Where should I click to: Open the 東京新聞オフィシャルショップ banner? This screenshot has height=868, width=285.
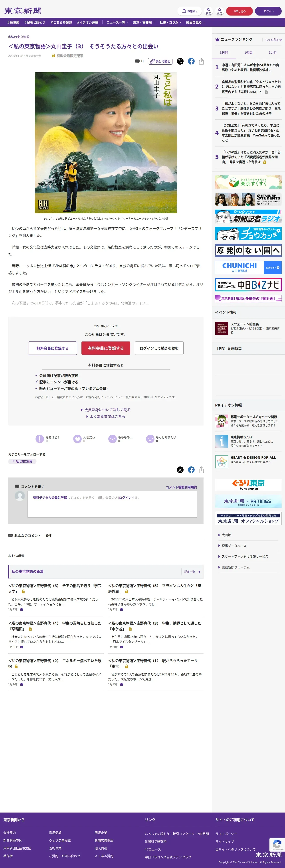coord(248,518)
